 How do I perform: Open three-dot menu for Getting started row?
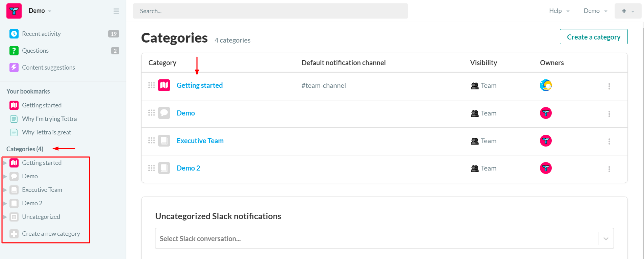[609, 86]
